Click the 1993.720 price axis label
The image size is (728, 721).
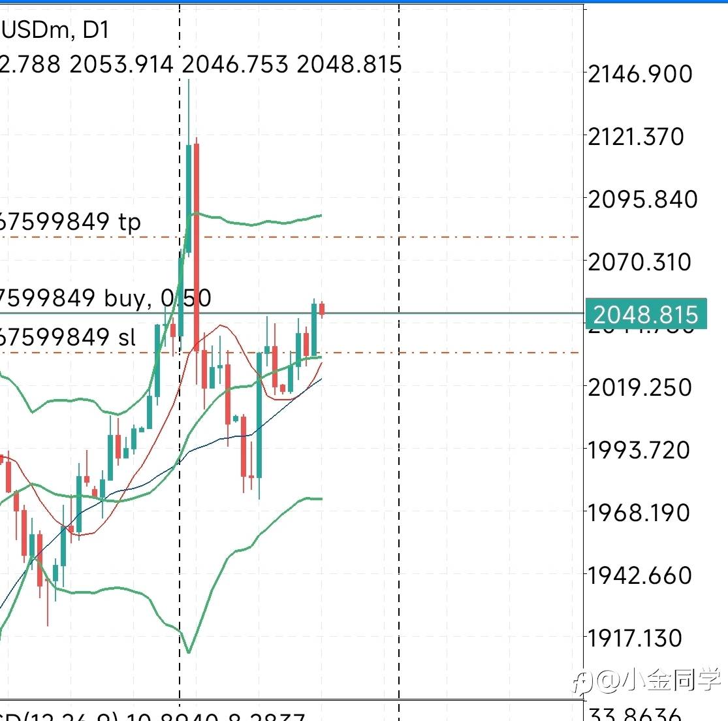coord(639,451)
